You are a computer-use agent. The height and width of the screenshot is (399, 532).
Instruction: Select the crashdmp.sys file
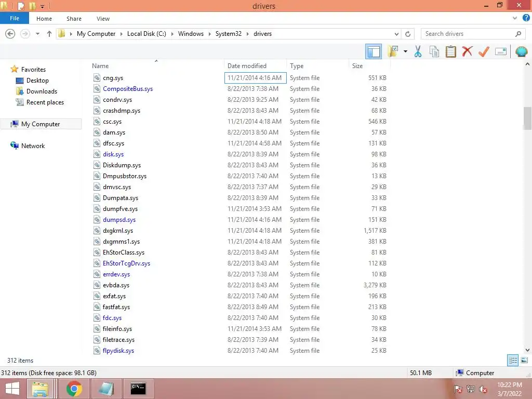pyautogui.click(x=122, y=111)
